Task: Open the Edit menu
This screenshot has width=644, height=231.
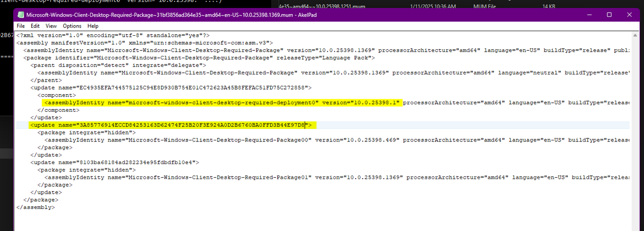Action: click(x=35, y=26)
